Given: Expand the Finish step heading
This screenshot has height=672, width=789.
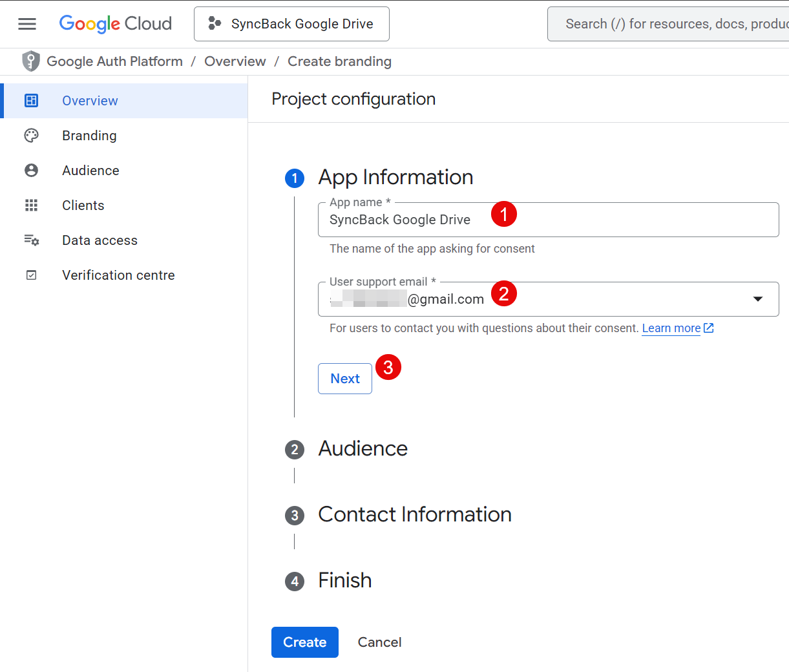Looking at the screenshot, I should 345,581.
